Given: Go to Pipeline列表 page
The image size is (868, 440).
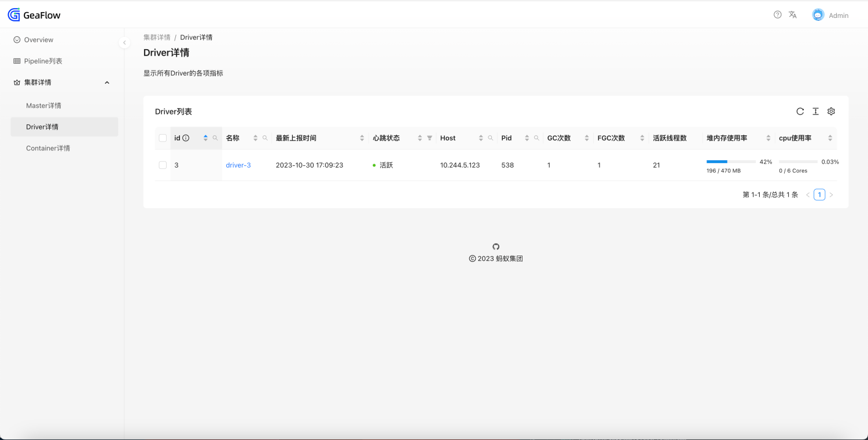Looking at the screenshot, I should pos(43,61).
